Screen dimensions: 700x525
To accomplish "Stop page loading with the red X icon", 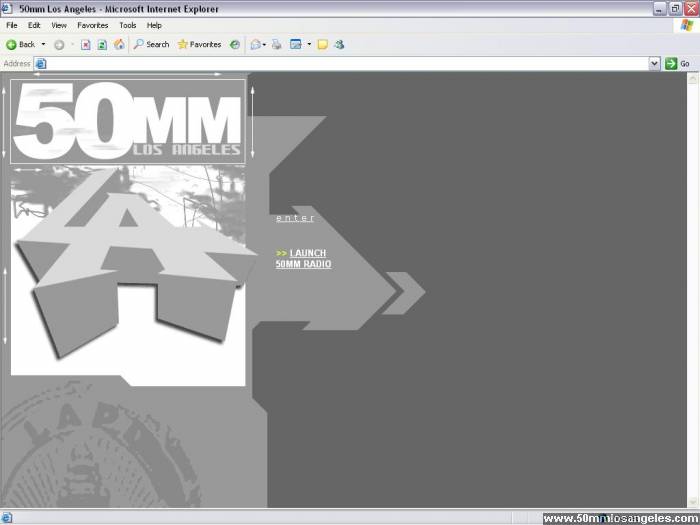I will (x=86, y=45).
